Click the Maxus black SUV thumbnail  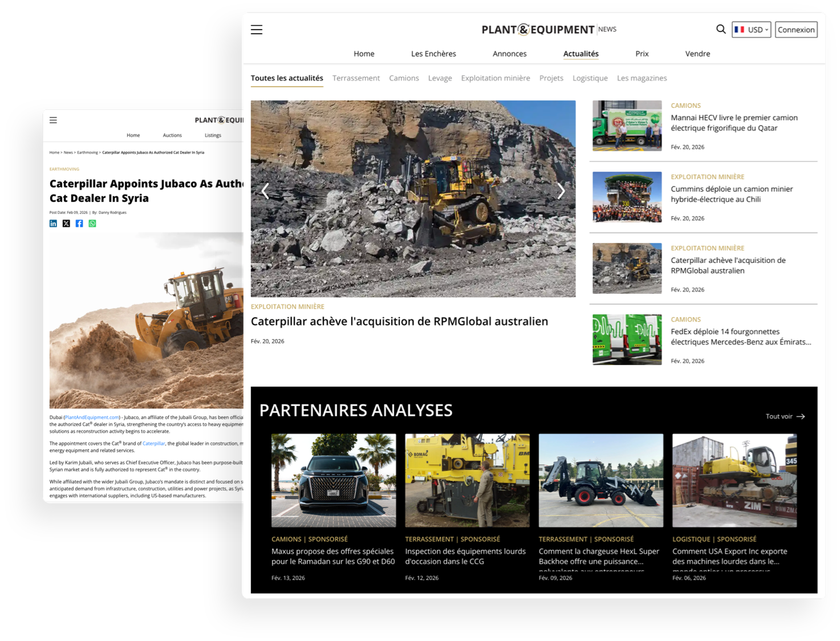tap(334, 480)
